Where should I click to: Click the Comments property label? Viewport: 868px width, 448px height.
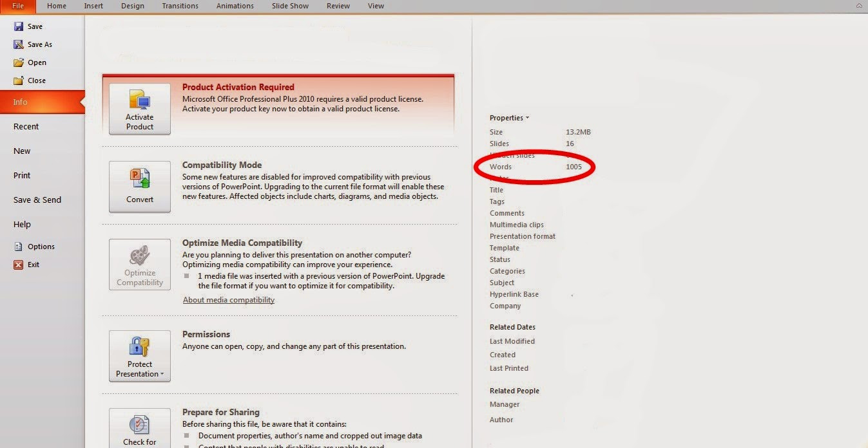507,213
